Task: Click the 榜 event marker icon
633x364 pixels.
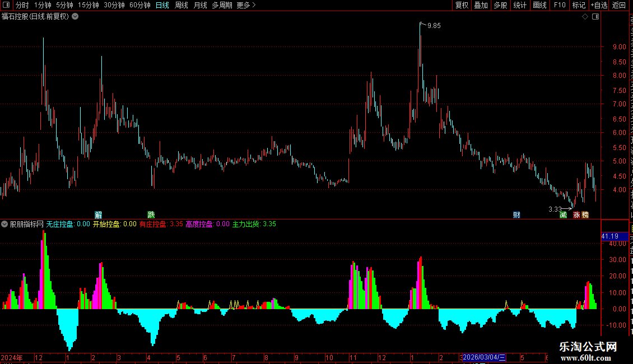Action: [x=585, y=214]
